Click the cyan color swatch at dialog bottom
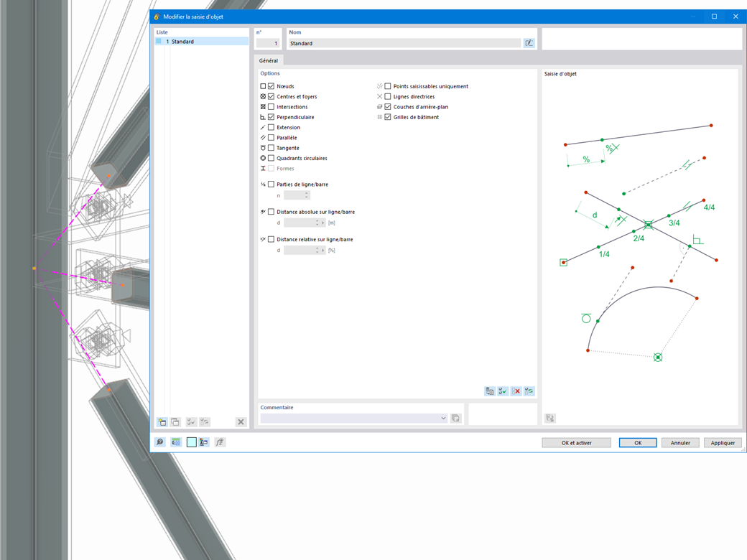The image size is (747, 560). click(191, 442)
